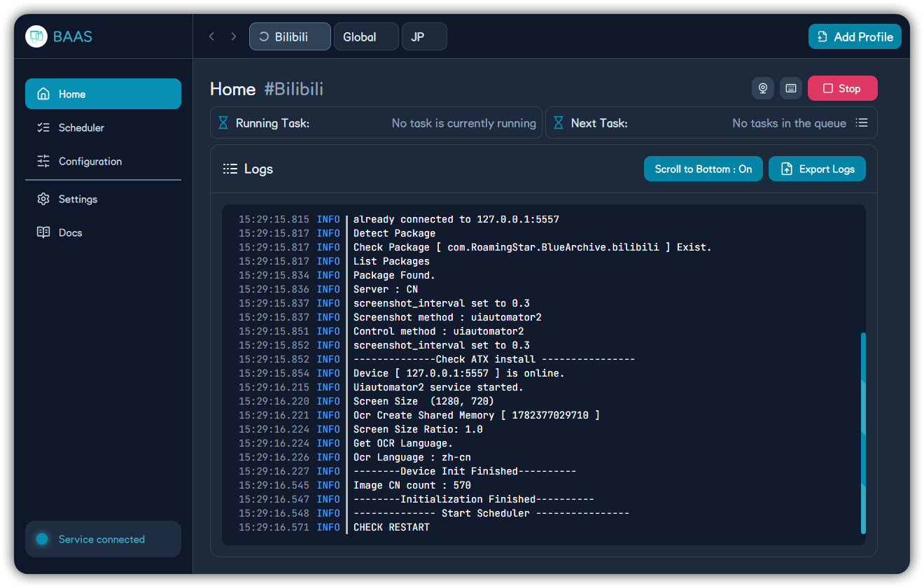Screen dimensions: 924x588
Task: Switch to the Global profile tab
Action: 366,36
